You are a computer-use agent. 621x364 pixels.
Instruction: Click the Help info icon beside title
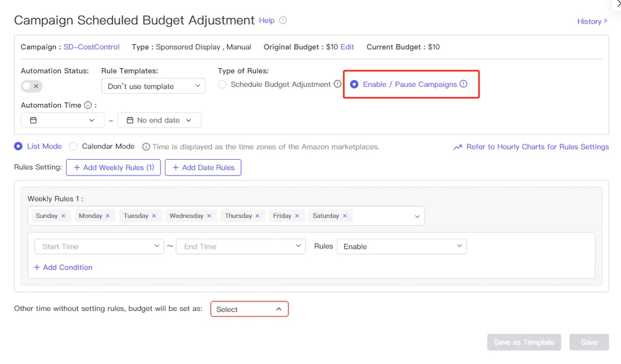point(283,20)
